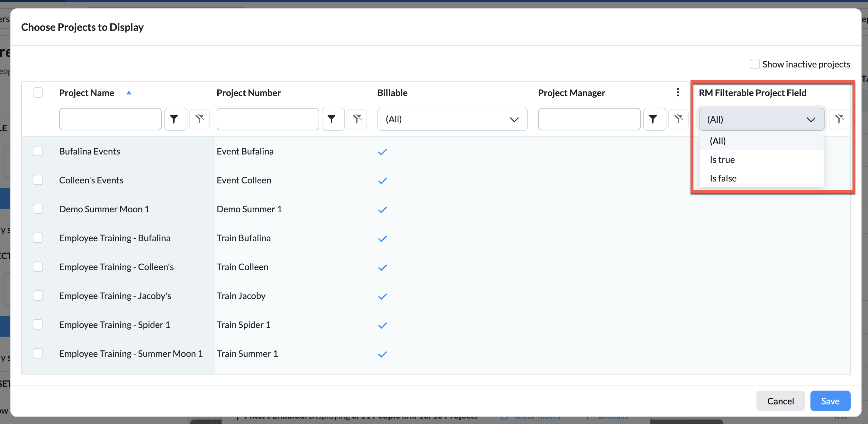Click the Train Colleen project number

tap(243, 267)
